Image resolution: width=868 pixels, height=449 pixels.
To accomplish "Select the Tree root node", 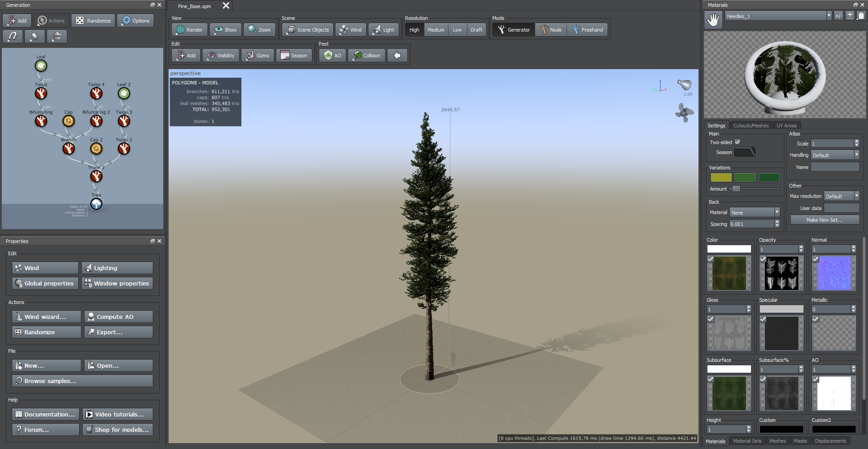I will point(96,204).
